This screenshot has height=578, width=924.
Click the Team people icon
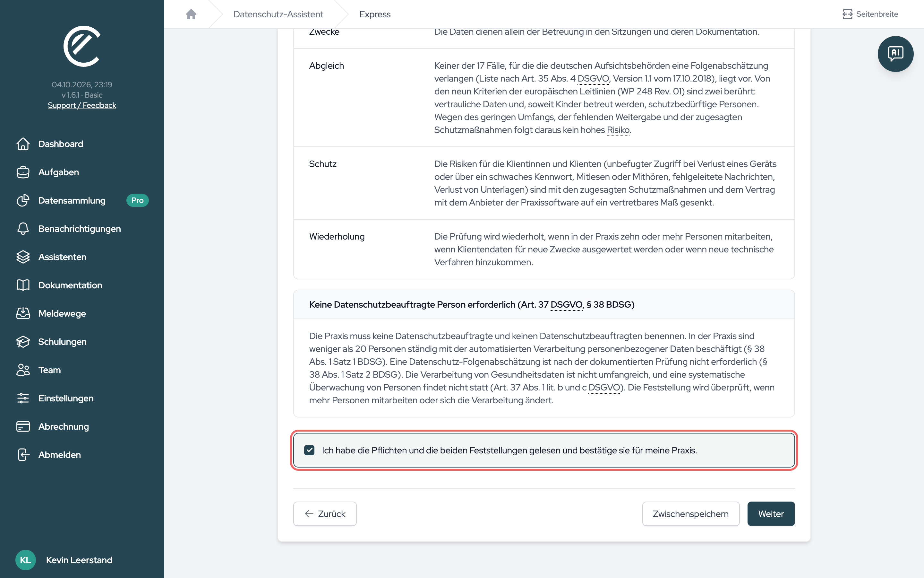tap(23, 370)
